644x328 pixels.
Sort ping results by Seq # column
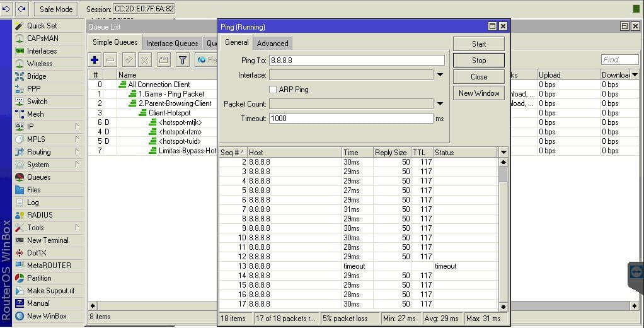click(233, 153)
